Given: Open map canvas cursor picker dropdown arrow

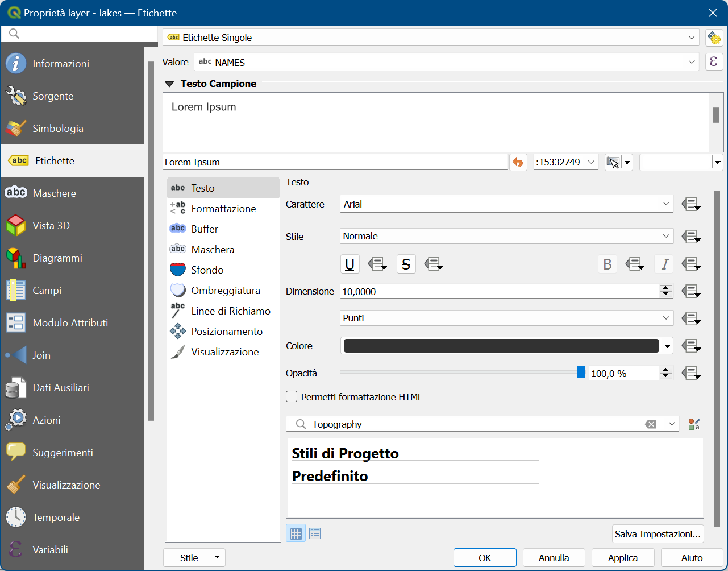Looking at the screenshot, I should point(627,162).
